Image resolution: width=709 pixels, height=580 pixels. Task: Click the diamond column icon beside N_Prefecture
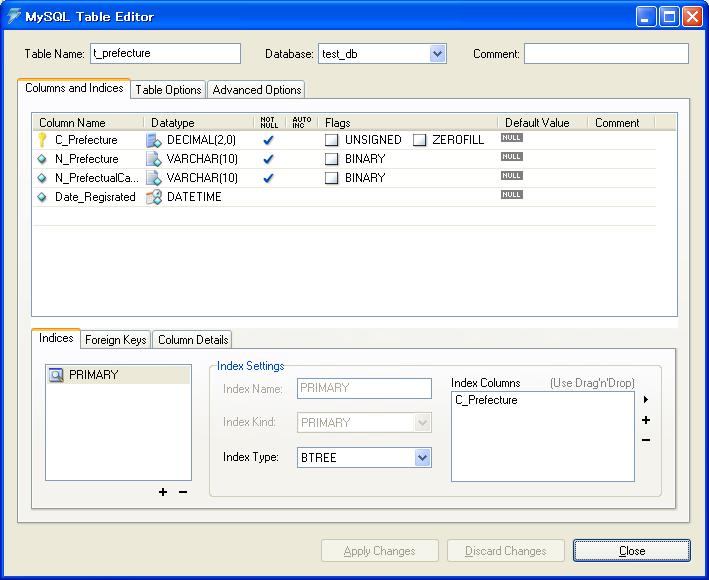click(42, 159)
